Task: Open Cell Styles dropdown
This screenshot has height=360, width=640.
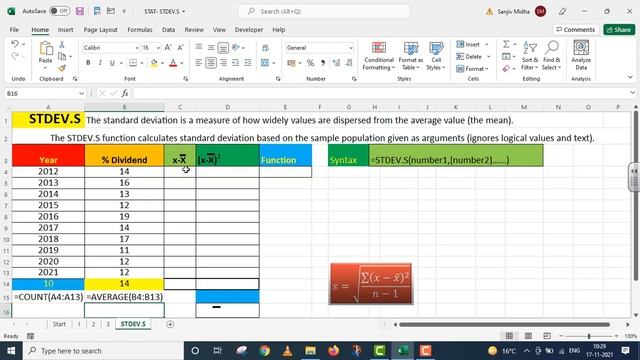Action: click(436, 56)
